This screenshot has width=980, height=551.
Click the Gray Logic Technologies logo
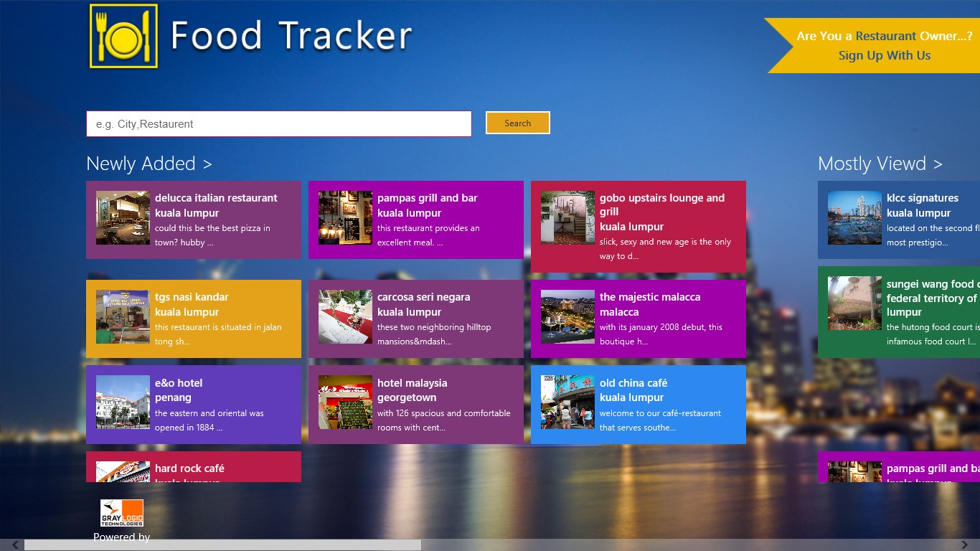121,512
